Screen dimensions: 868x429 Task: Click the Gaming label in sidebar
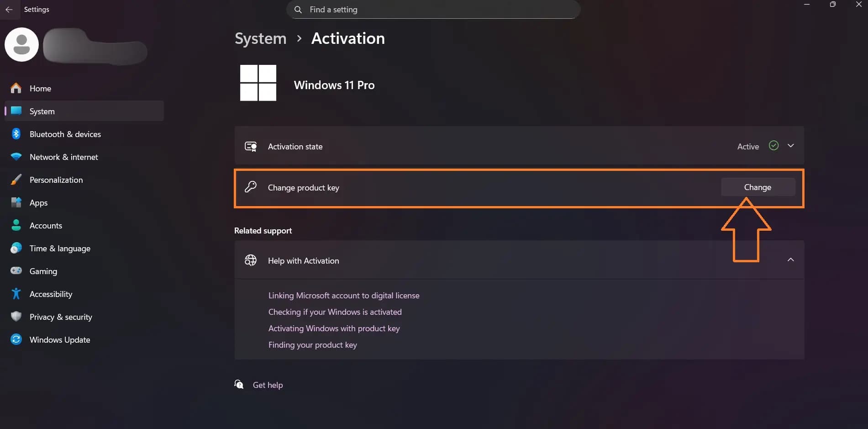(x=43, y=271)
